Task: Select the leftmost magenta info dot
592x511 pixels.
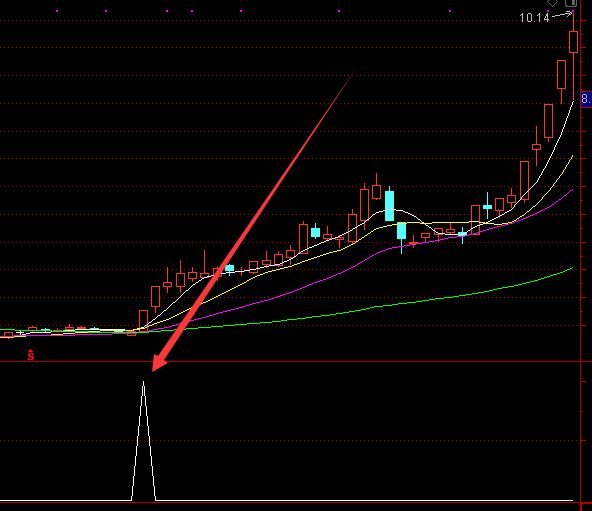Action: click(57, 11)
